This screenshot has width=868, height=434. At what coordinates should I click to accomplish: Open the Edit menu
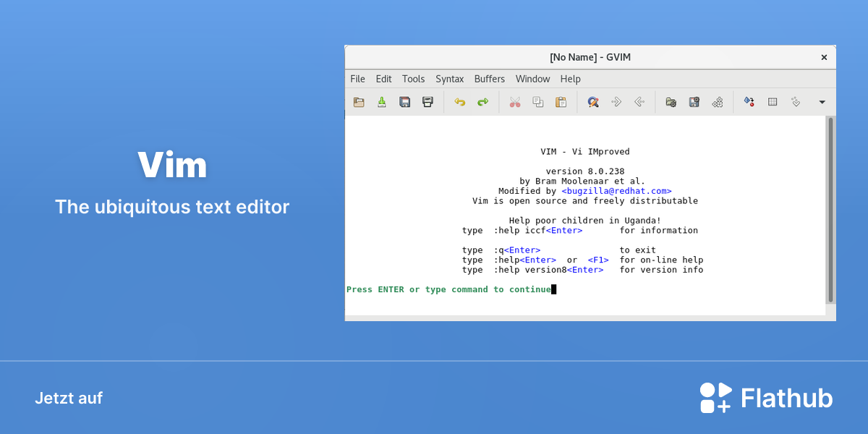click(x=384, y=79)
